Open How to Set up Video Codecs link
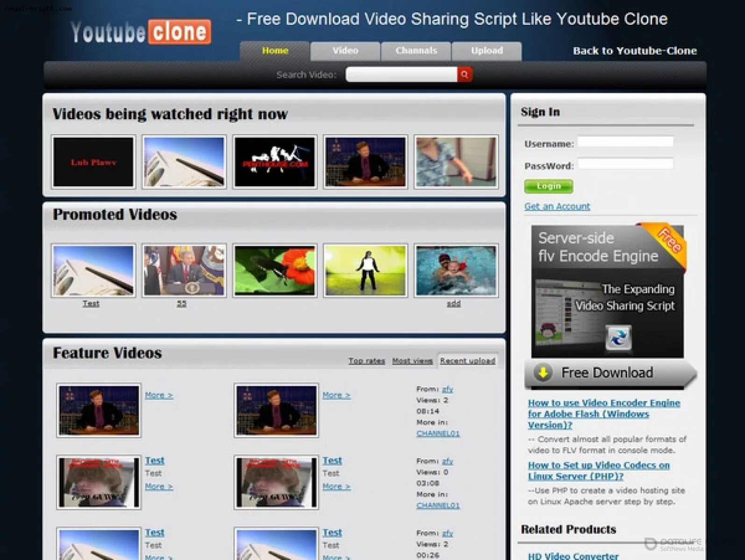The width and height of the screenshot is (745, 560). click(599, 471)
